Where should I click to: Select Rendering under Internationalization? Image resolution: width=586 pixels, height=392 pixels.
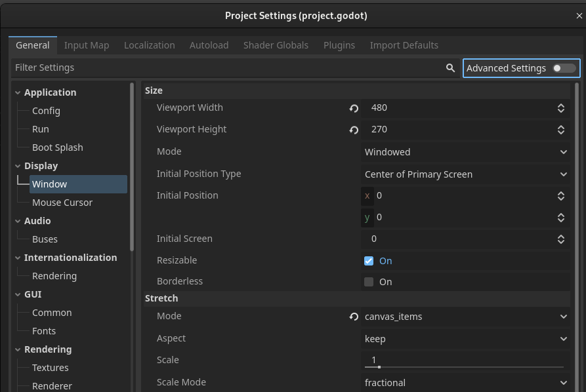tap(54, 276)
